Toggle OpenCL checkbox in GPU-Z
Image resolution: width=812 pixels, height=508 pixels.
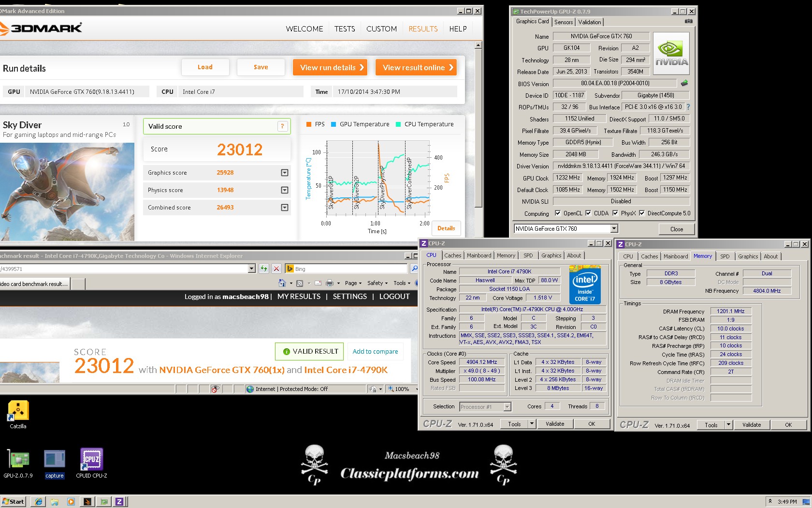click(x=558, y=213)
